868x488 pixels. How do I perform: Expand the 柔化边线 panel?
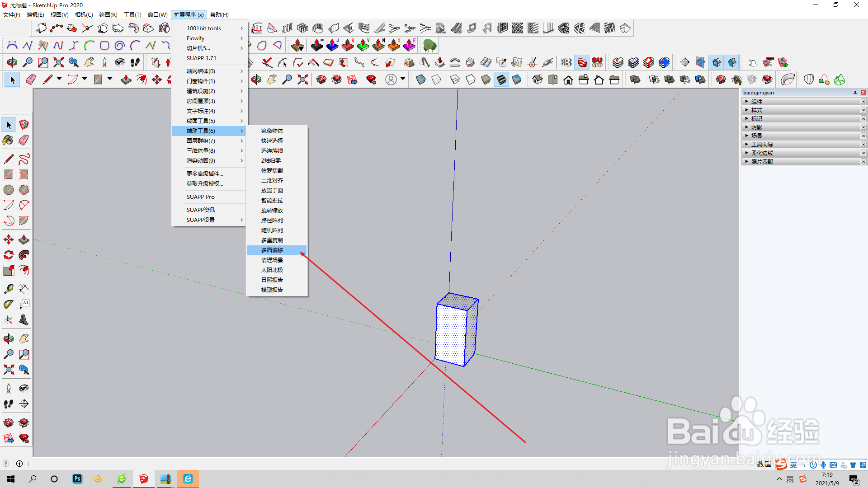762,153
